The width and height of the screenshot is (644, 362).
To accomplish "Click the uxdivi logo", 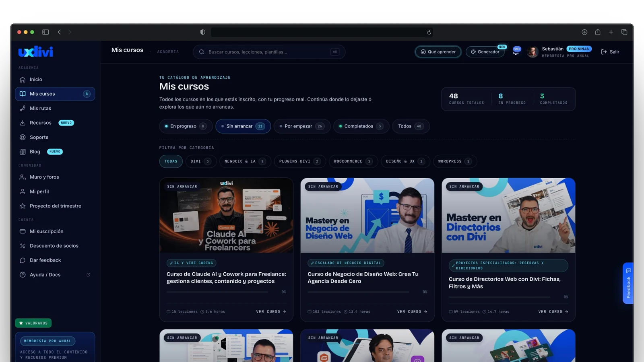I will [x=35, y=51].
